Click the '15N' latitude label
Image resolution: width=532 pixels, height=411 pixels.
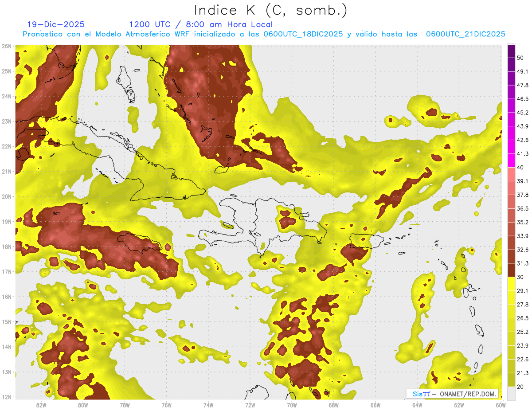pos(7,321)
